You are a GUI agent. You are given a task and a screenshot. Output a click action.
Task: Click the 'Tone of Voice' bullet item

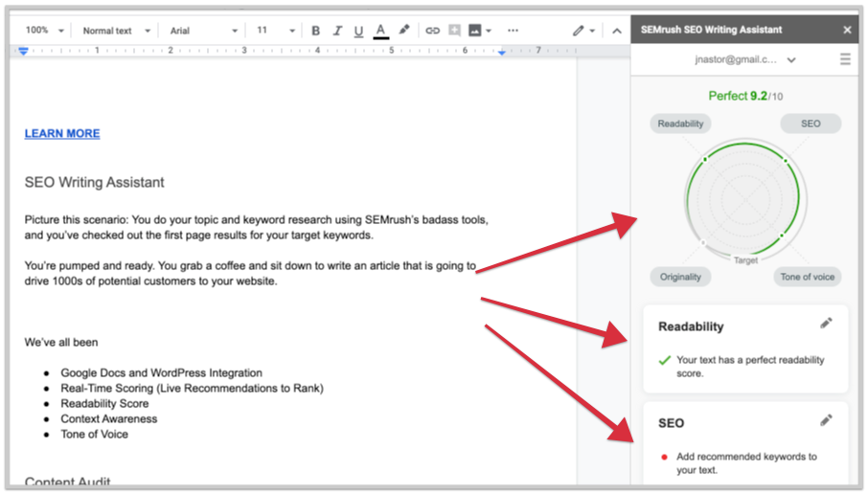(x=94, y=435)
